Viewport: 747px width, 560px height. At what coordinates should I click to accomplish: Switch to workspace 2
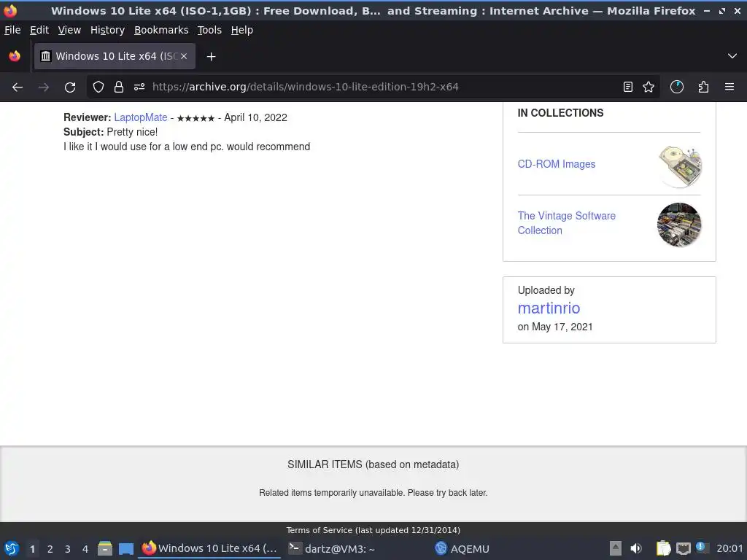pos(50,549)
